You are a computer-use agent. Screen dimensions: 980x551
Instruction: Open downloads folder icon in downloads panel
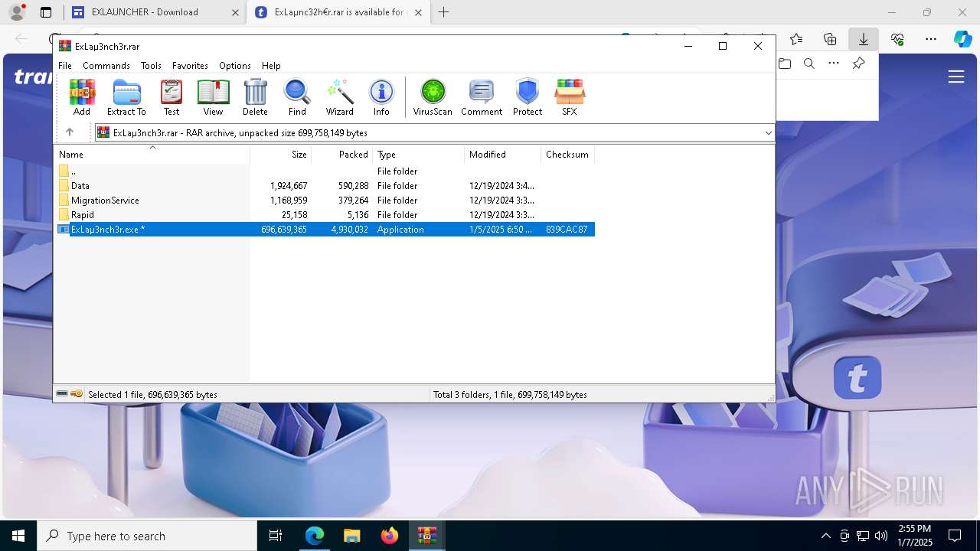pyautogui.click(x=785, y=64)
